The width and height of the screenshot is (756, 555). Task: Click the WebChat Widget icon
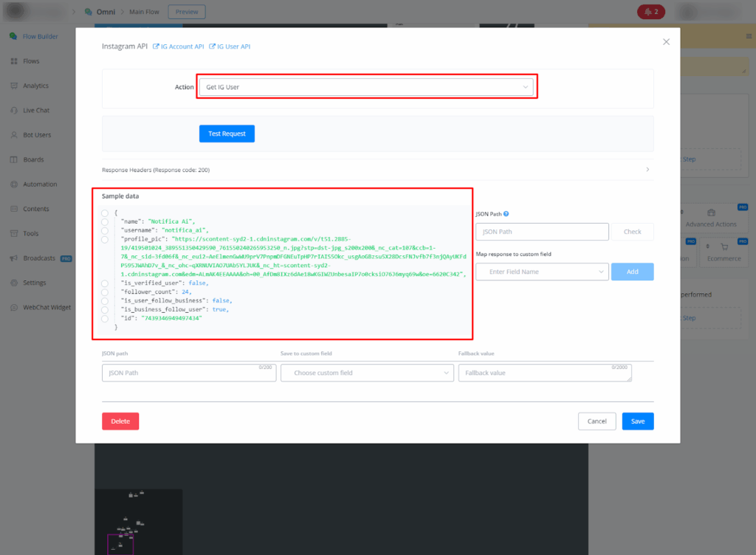tap(14, 307)
